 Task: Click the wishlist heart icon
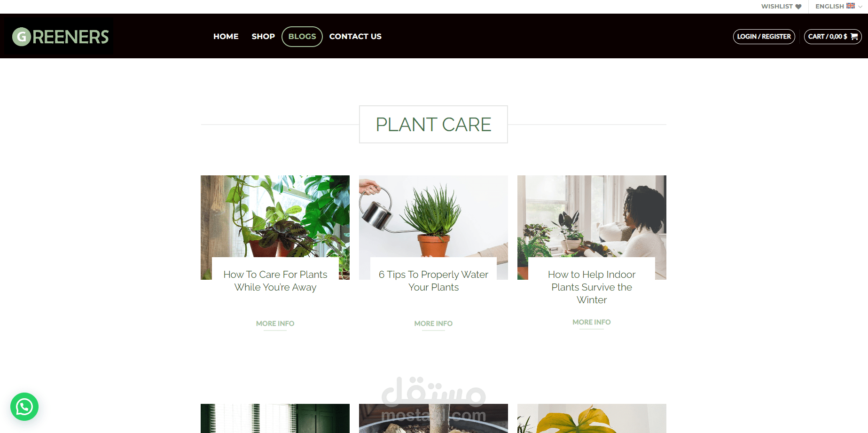coord(798,7)
